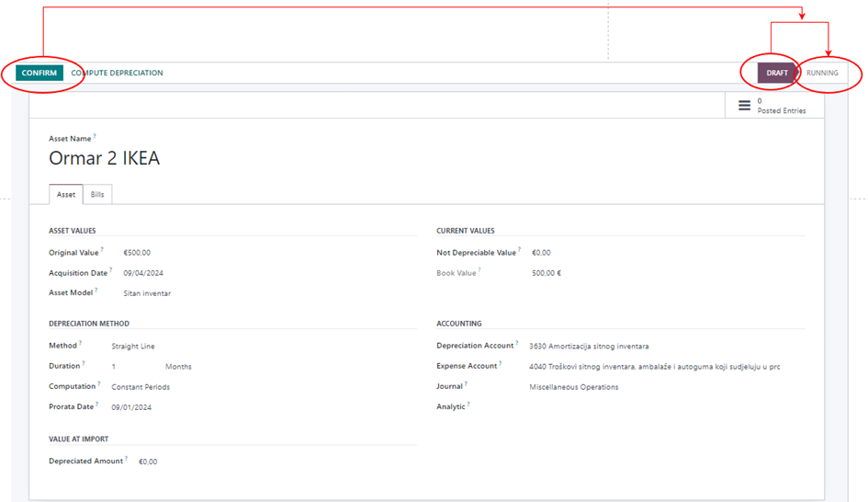
Task: Click help question mark next to Original Value
Action: coord(102,249)
